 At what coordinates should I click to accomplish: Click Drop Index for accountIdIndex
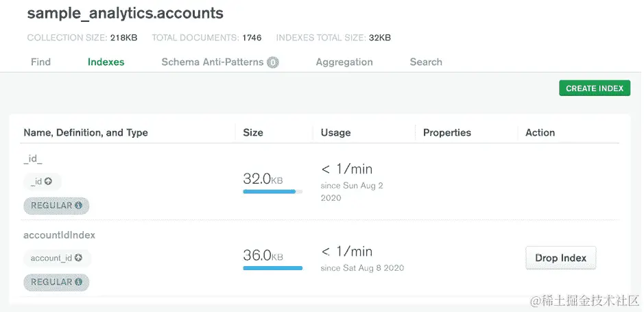pos(560,258)
